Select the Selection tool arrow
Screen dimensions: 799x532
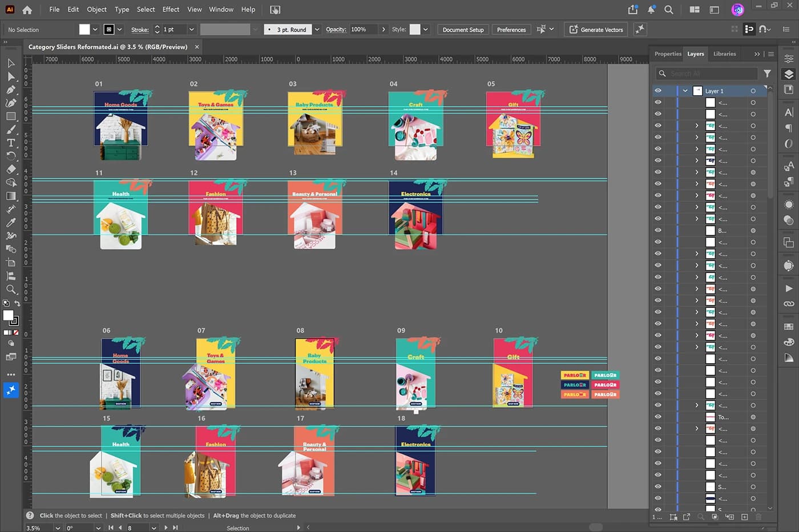pyautogui.click(x=11, y=63)
